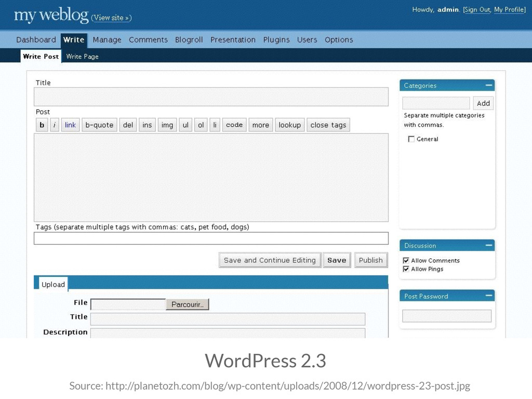
Task: Click into the Tags input field
Action: coord(211,238)
